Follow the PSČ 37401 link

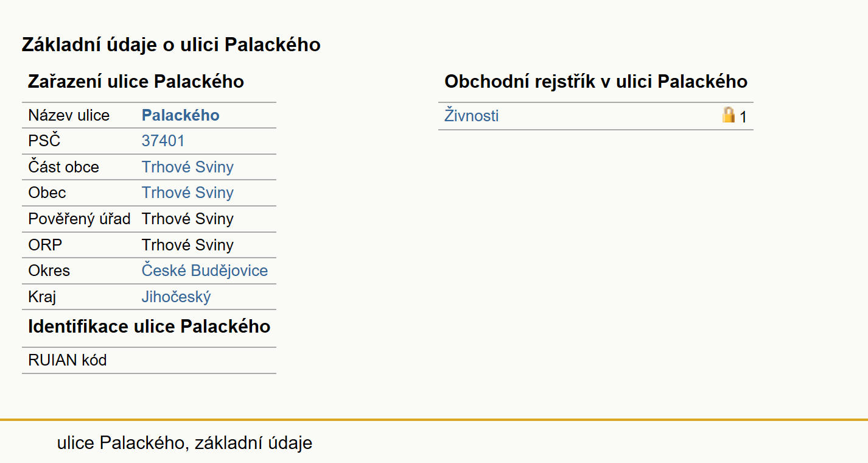[163, 141]
